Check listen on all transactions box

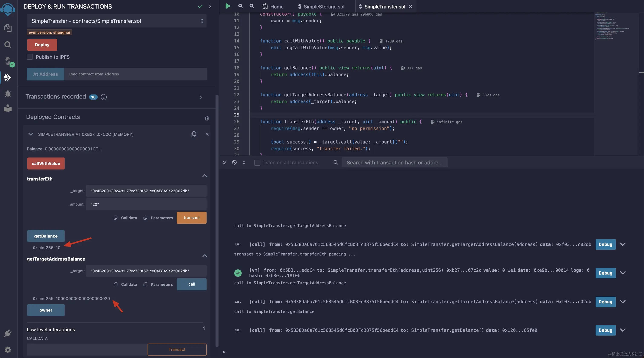coord(257,162)
